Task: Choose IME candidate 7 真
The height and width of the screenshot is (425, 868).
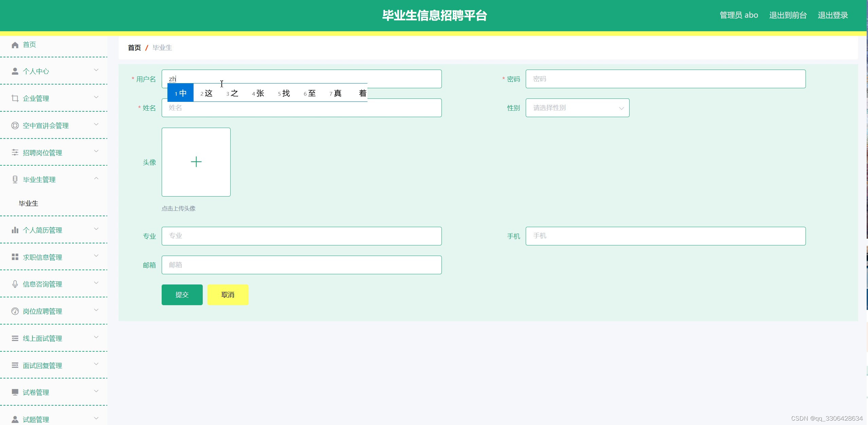Action: tap(336, 93)
